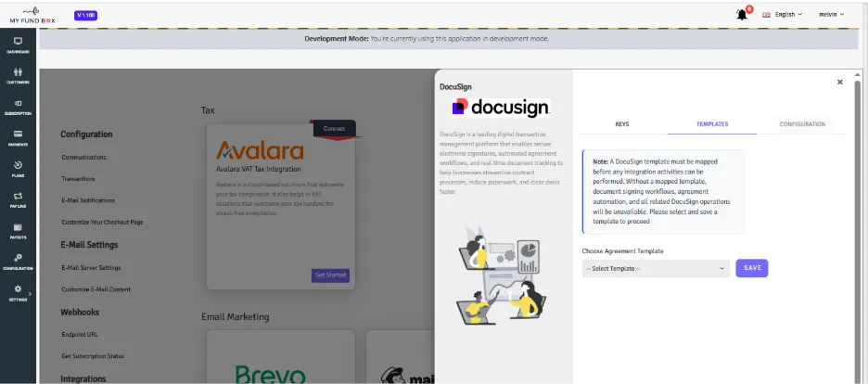Image resolution: width=868 pixels, height=384 pixels.
Task: Go to Subscription in the sidebar
Action: [x=18, y=107]
